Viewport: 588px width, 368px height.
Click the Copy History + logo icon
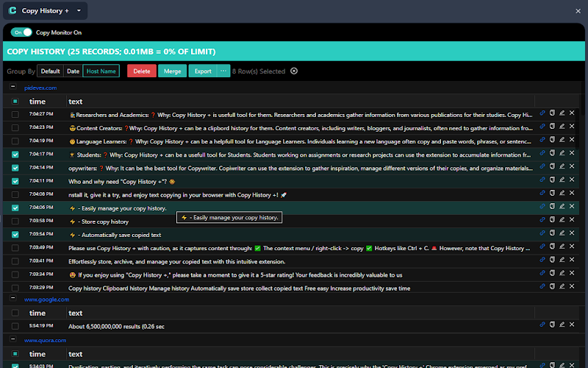point(12,10)
